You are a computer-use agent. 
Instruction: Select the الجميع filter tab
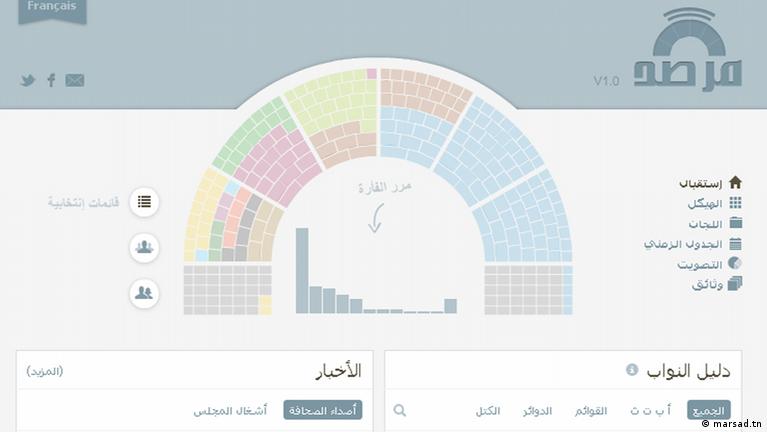point(708,410)
